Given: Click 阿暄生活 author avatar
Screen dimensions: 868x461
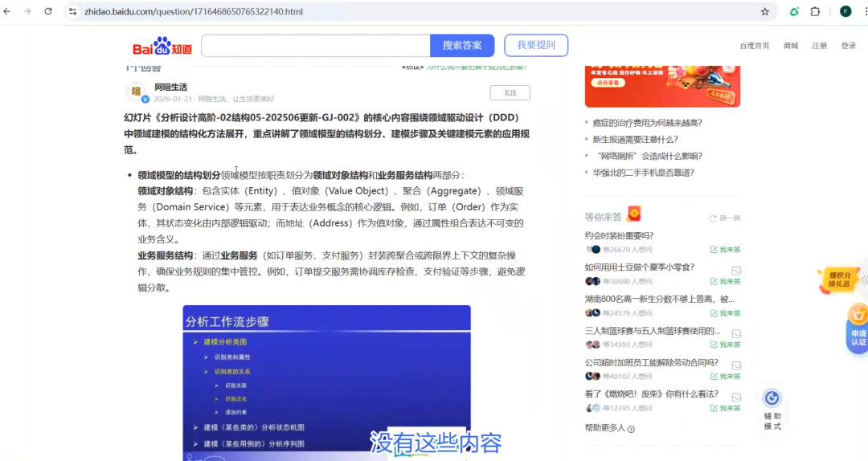Looking at the screenshot, I should [136, 92].
